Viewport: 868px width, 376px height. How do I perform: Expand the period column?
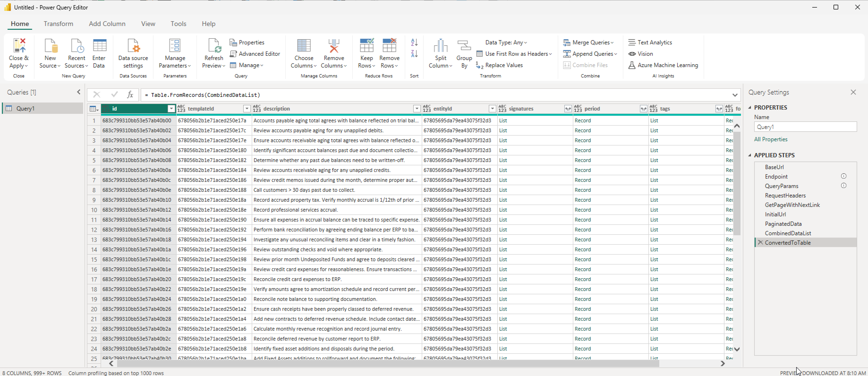[x=643, y=109]
